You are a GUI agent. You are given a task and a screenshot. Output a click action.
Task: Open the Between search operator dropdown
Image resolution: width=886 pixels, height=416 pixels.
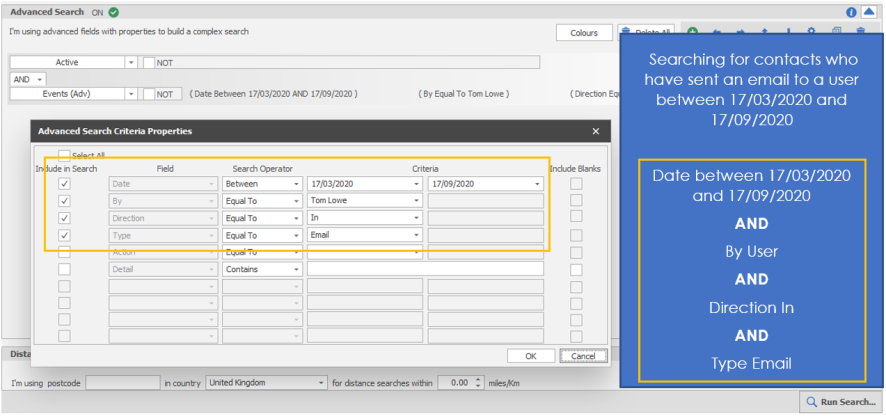[296, 184]
